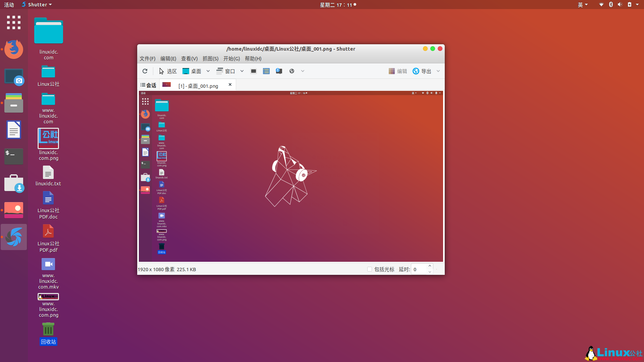Screen dimensions: 644x362
Task: Open the 编辑(E) menu
Action: point(168,58)
